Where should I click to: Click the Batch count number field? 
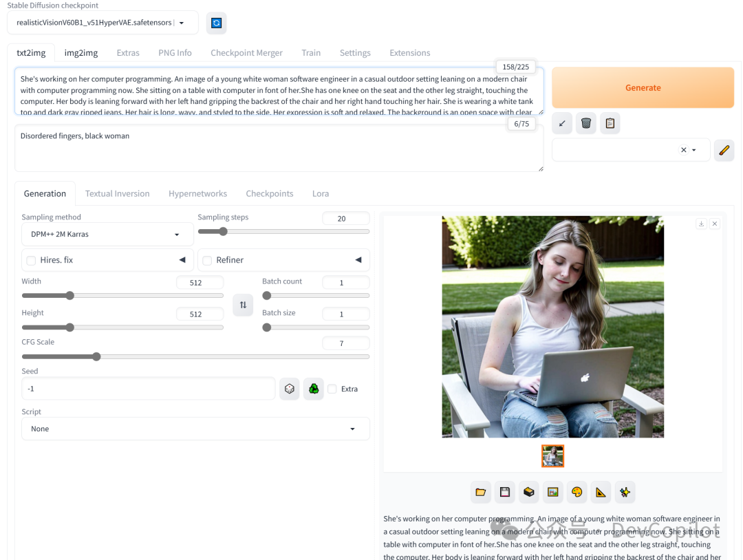click(x=346, y=283)
